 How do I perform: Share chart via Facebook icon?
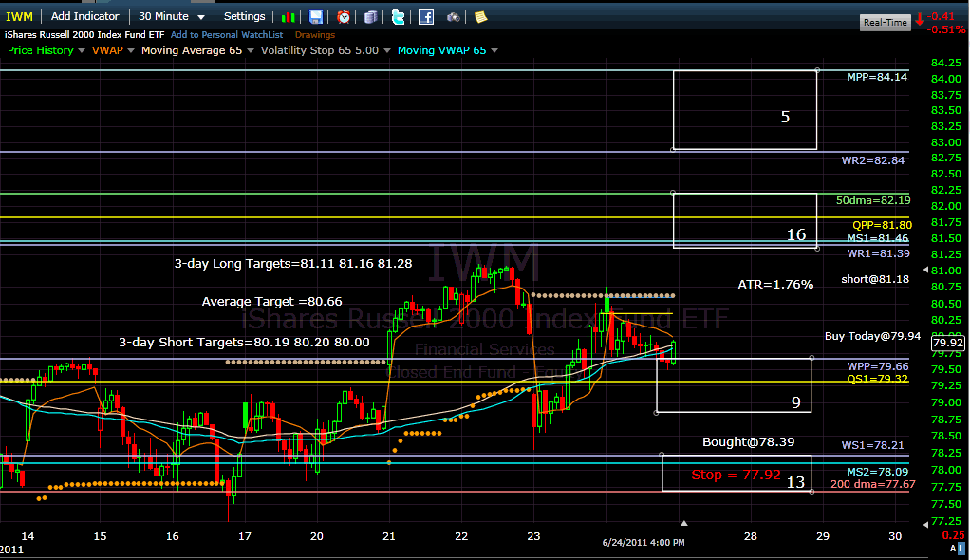[425, 17]
